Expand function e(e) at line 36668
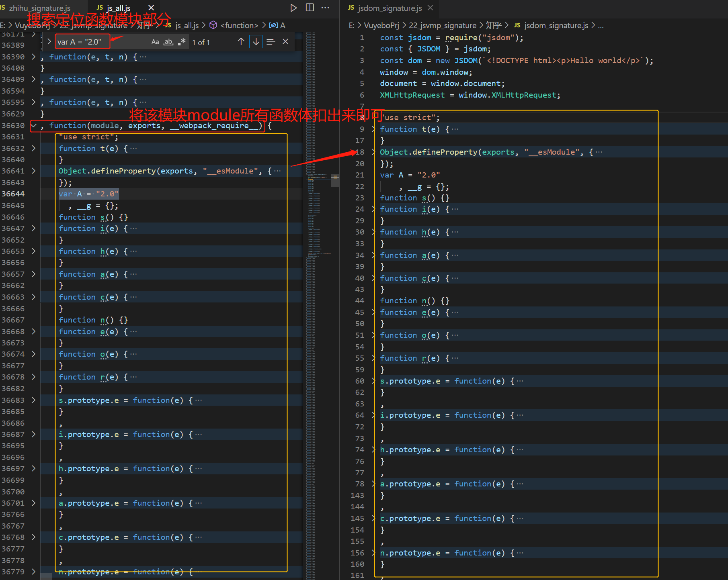728x580 pixels. [x=34, y=331]
